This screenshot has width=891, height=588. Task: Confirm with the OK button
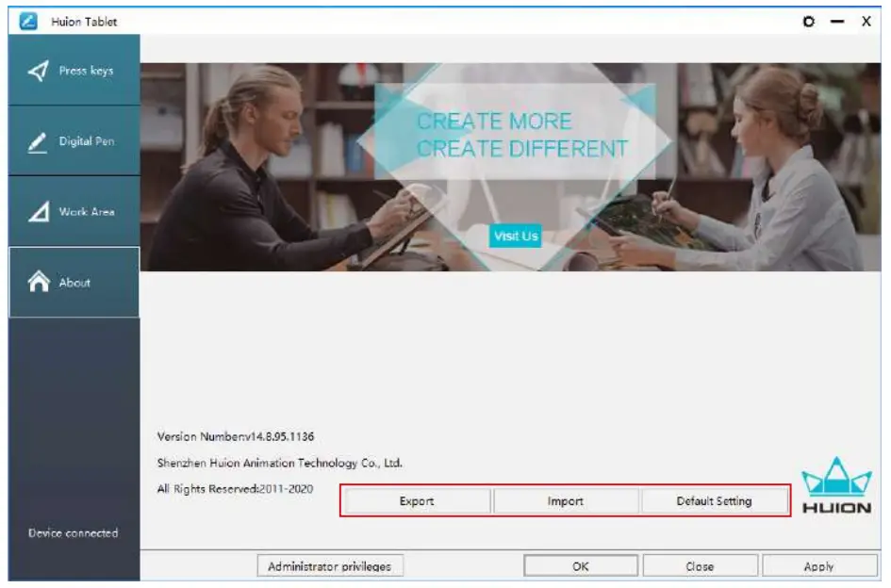(x=581, y=566)
